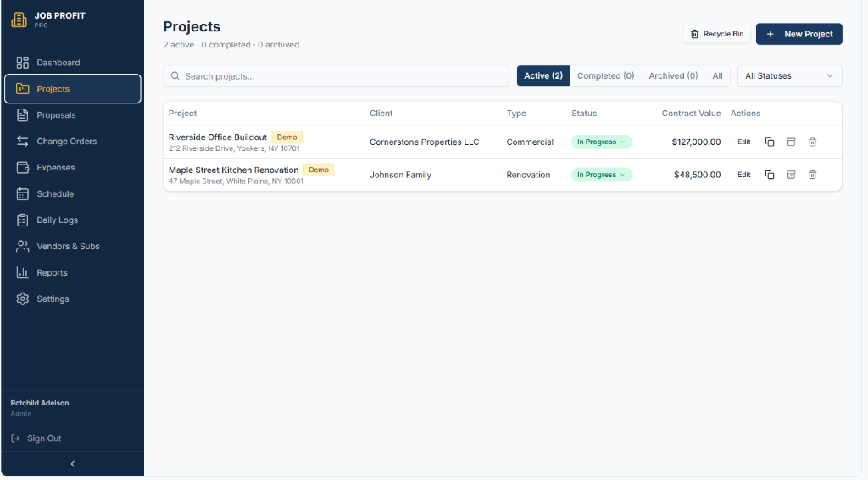Click the Commercial type cell
The height and width of the screenshot is (480, 868).
point(530,142)
